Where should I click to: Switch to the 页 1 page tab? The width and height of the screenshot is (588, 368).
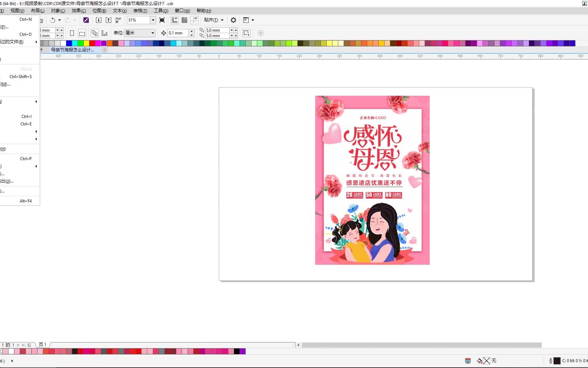tap(43, 345)
